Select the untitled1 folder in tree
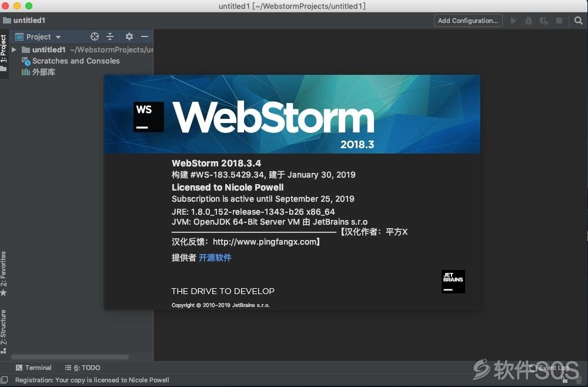The image size is (588, 387). click(x=49, y=49)
